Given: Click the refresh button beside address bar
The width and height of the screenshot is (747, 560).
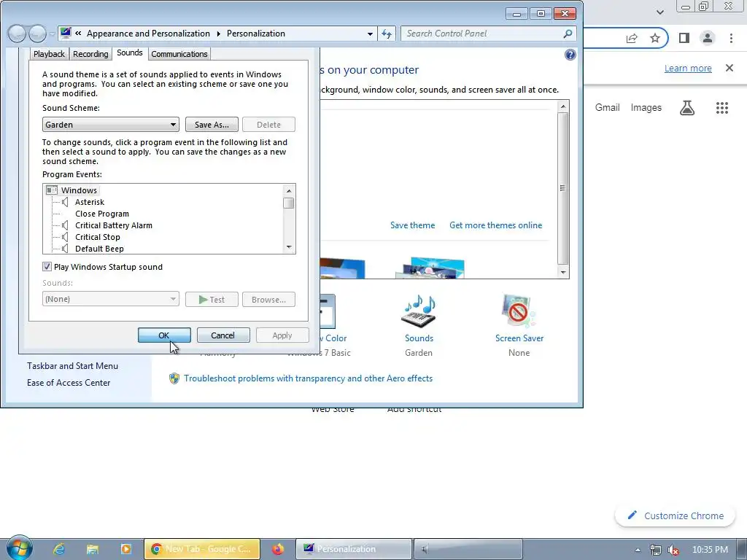Looking at the screenshot, I should point(387,34).
